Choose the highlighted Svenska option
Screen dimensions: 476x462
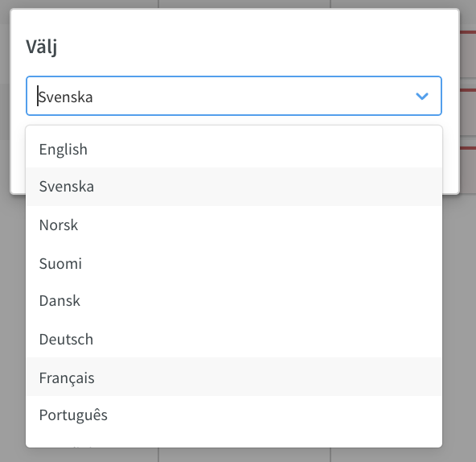pyautogui.click(x=234, y=186)
